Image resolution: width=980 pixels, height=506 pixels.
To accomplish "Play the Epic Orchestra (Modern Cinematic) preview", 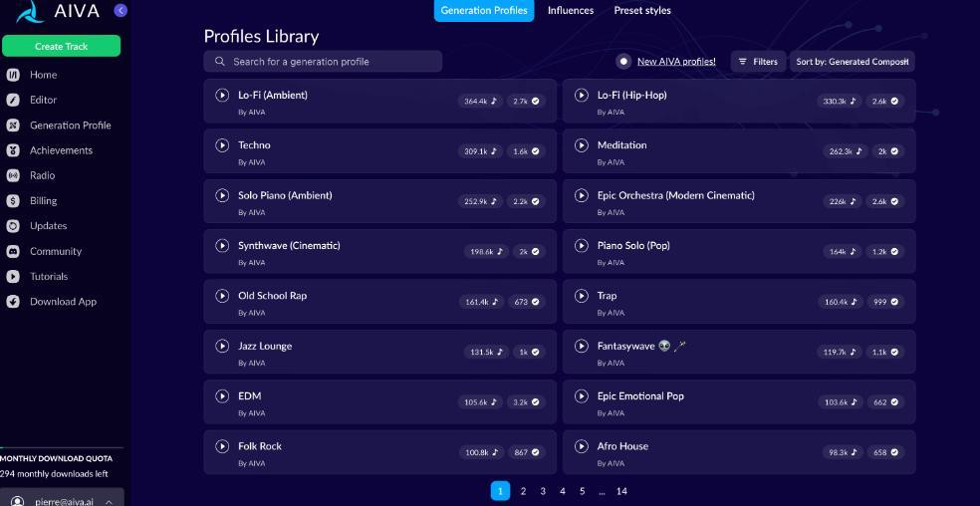I will (582, 195).
